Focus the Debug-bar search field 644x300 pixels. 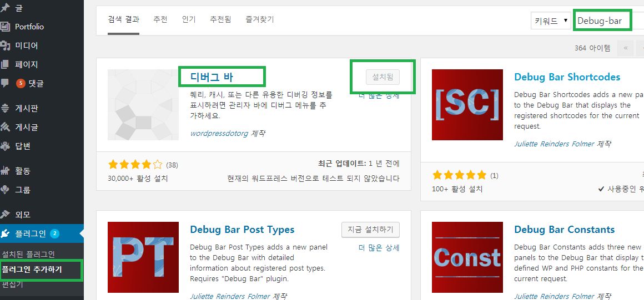click(609, 21)
